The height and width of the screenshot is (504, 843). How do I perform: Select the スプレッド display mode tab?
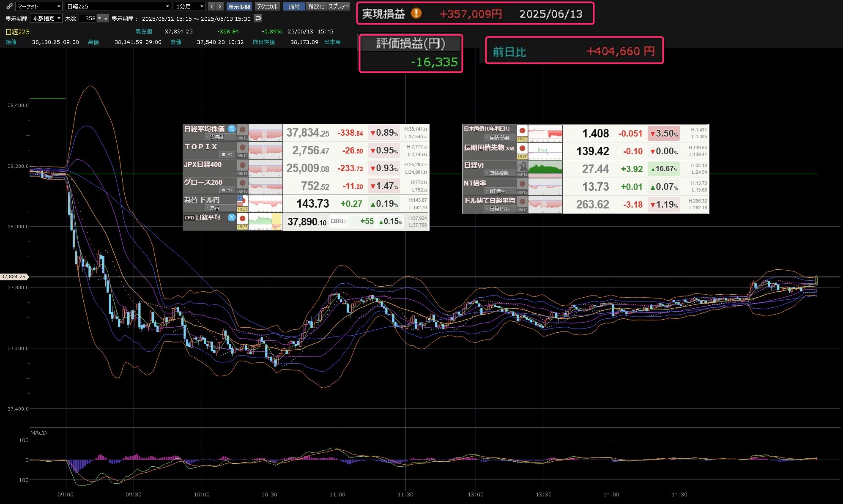pos(339,6)
